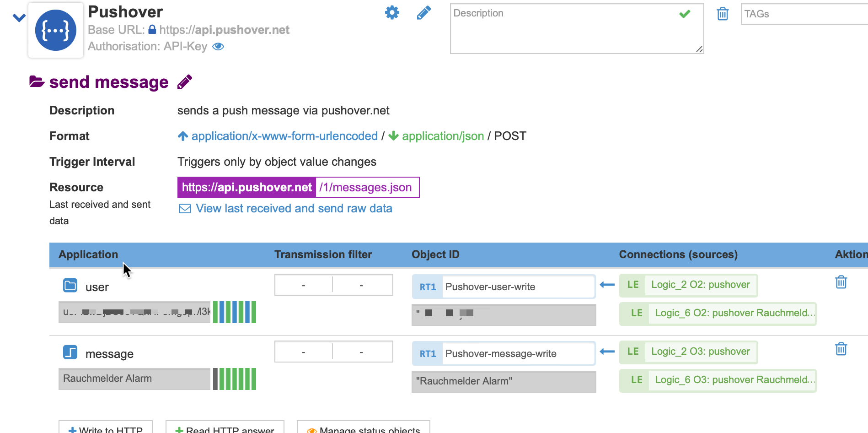Click RT1 badge of Pushover-message-write
Viewport: 868px width, 433px height.
[x=428, y=353]
